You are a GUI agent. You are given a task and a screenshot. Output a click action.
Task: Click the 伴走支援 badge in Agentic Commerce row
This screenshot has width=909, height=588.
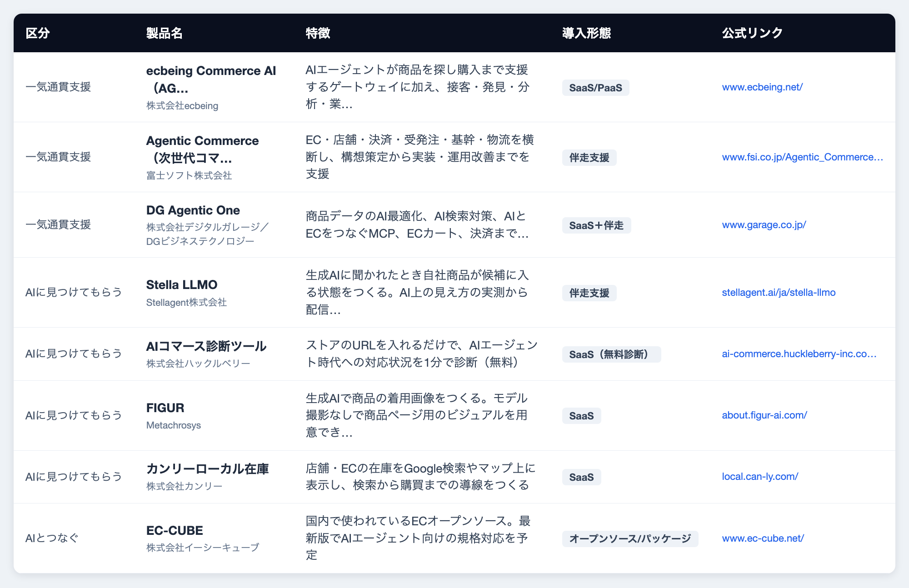pos(589,158)
